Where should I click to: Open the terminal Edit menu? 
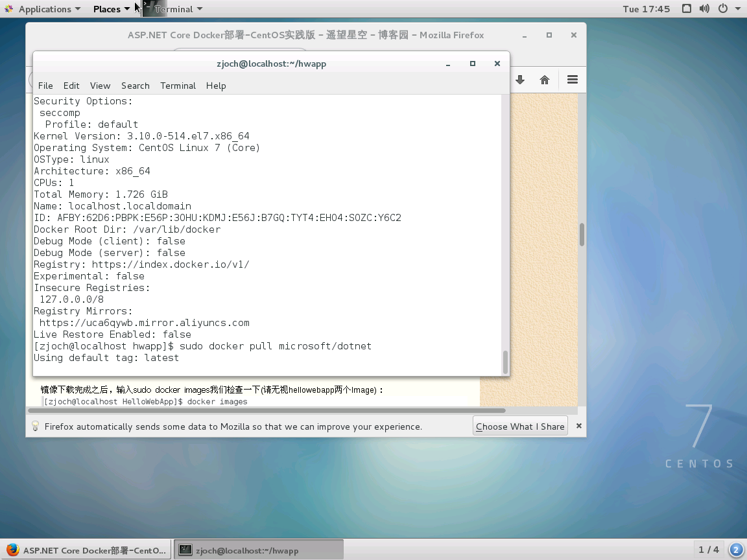[x=71, y=86]
